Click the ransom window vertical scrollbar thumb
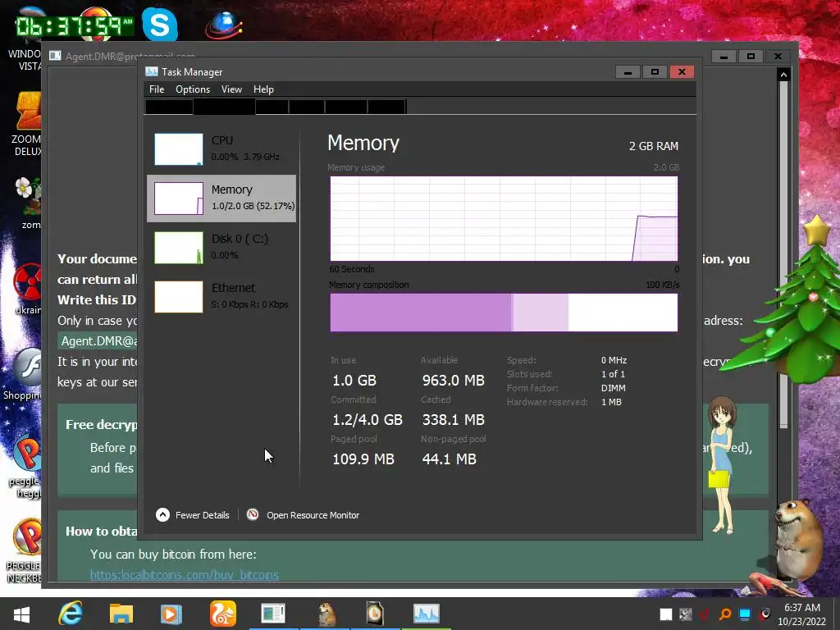 pyautogui.click(x=783, y=254)
